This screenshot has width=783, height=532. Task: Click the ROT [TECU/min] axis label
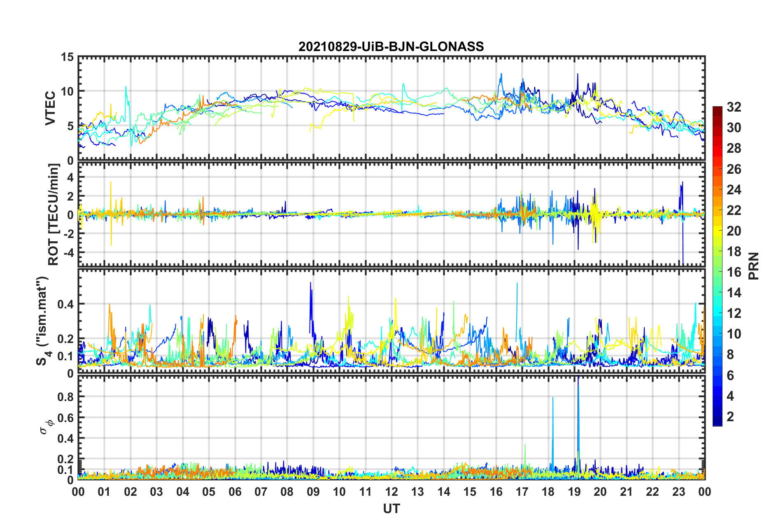(53, 215)
